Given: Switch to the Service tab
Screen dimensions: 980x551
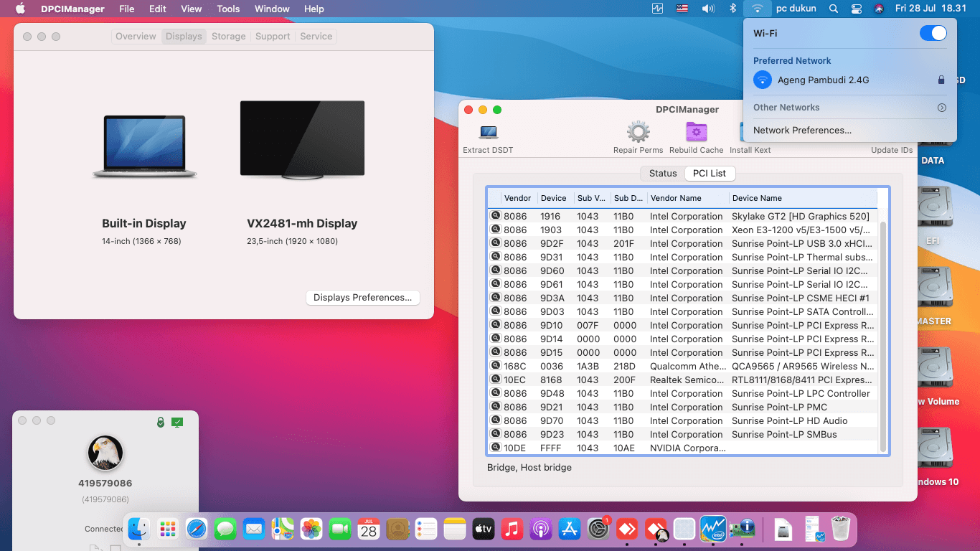Looking at the screenshot, I should click(x=316, y=37).
